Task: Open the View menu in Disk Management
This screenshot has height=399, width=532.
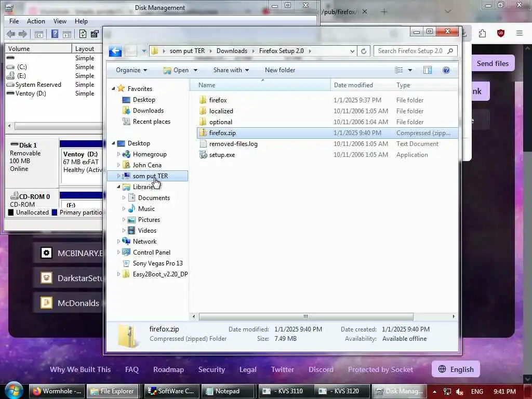Action: pos(60,21)
